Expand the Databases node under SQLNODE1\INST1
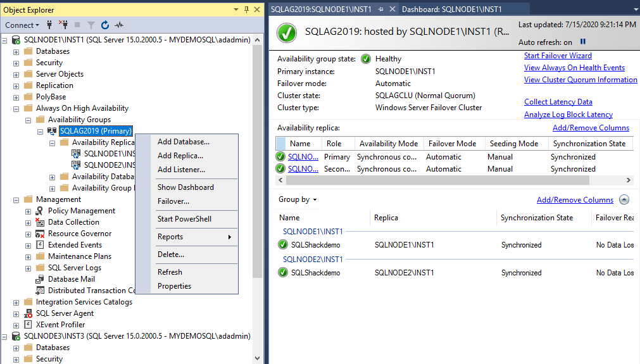Viewport: 640px width, 364px height. pos(16,52)
